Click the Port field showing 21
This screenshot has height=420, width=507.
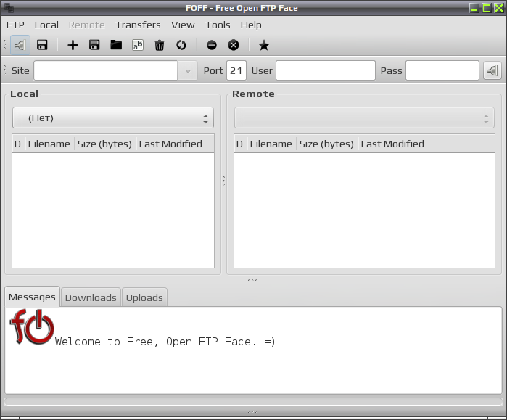pos(236,70)
